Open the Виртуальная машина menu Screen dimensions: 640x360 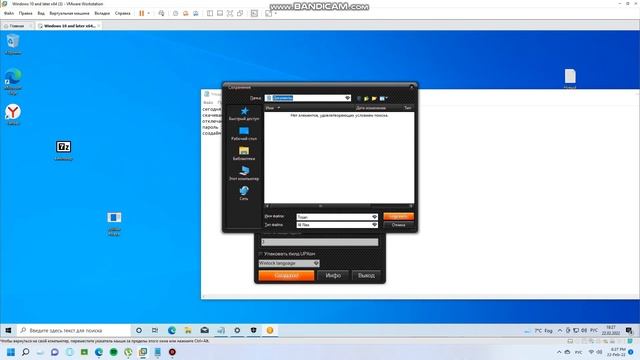[x=69, y=13]
